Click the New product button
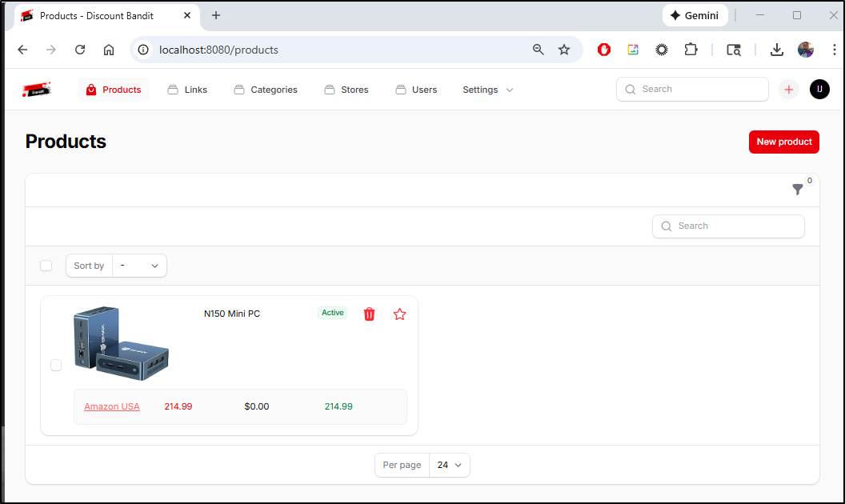The width and height of the screenshot is (845, 504). click(x=783, y=142)
